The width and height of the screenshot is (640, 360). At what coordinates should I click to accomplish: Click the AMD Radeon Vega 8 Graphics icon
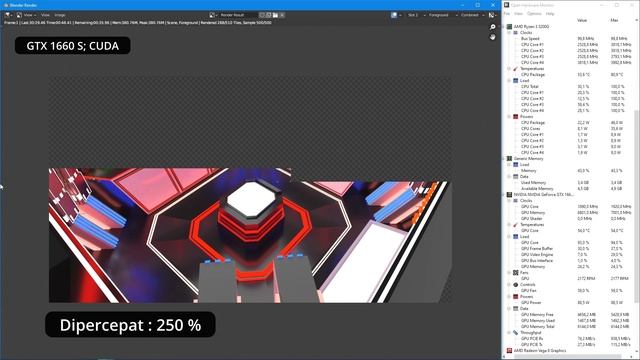coord(509,351)
